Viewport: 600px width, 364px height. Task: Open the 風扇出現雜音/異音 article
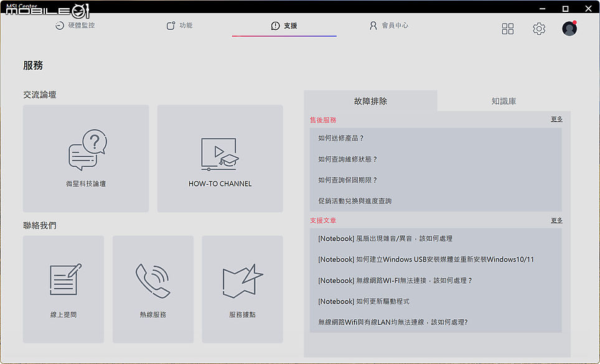[x=436, y=238]
